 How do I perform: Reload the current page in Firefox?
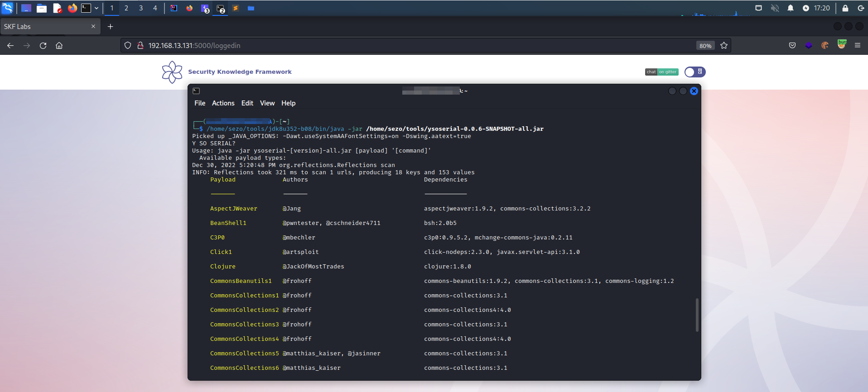coord(43,45)
